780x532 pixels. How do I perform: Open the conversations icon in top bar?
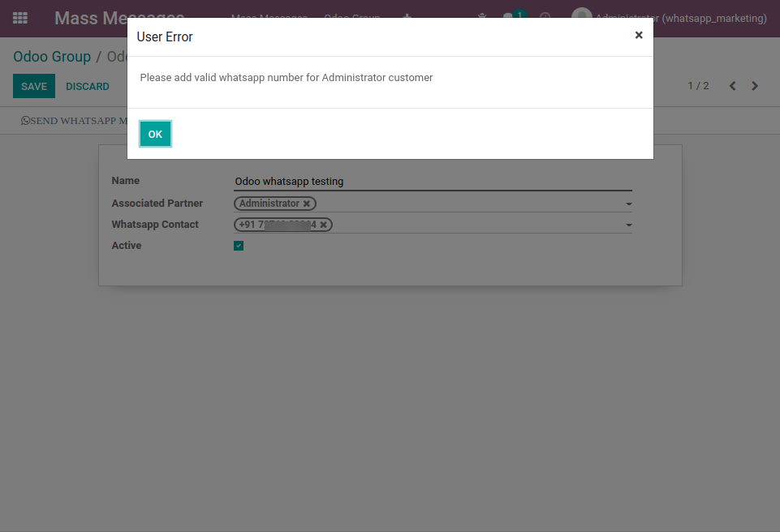(514, 17)
